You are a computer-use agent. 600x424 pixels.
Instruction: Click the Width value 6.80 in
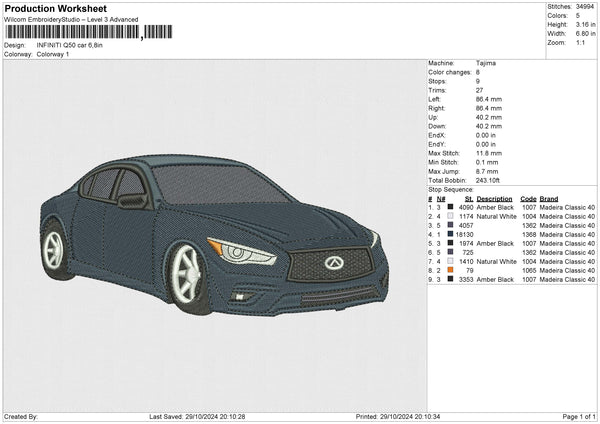coord(585,34)
